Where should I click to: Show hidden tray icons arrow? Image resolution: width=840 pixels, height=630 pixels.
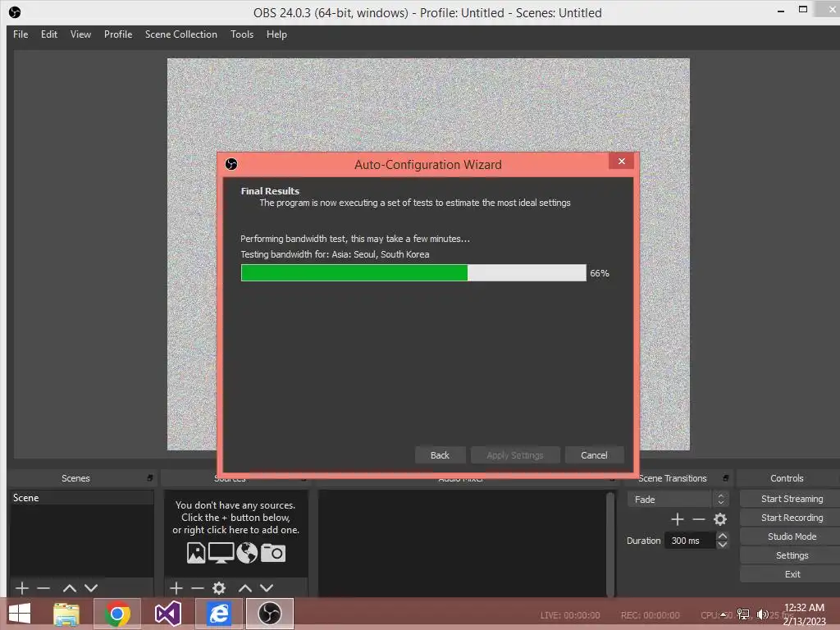tap(724, 614)
